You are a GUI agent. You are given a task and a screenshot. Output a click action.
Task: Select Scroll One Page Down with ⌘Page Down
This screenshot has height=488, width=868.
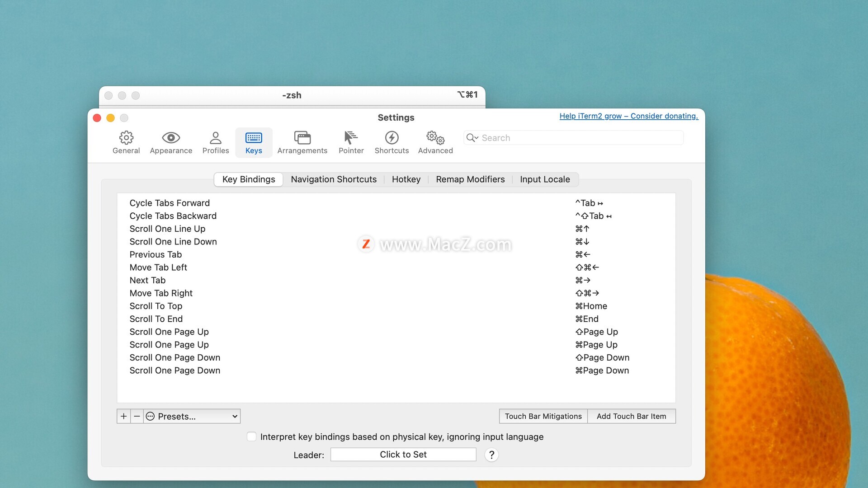click(x=396, y=371)
